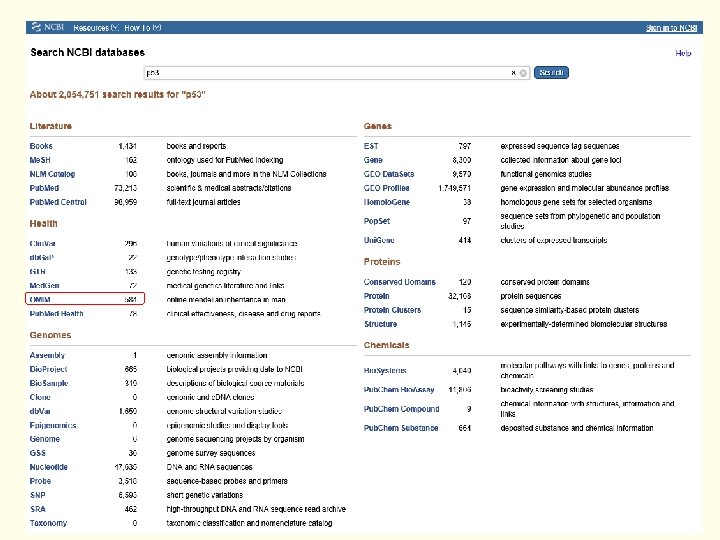Open BioSystems results

(x=385, y=371)
